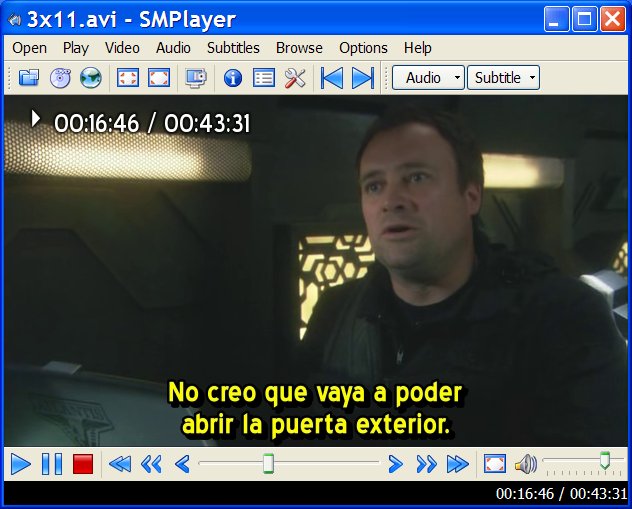Click the volume slider handle
Screen dimensions: 632x509
[x=605, y=460]
